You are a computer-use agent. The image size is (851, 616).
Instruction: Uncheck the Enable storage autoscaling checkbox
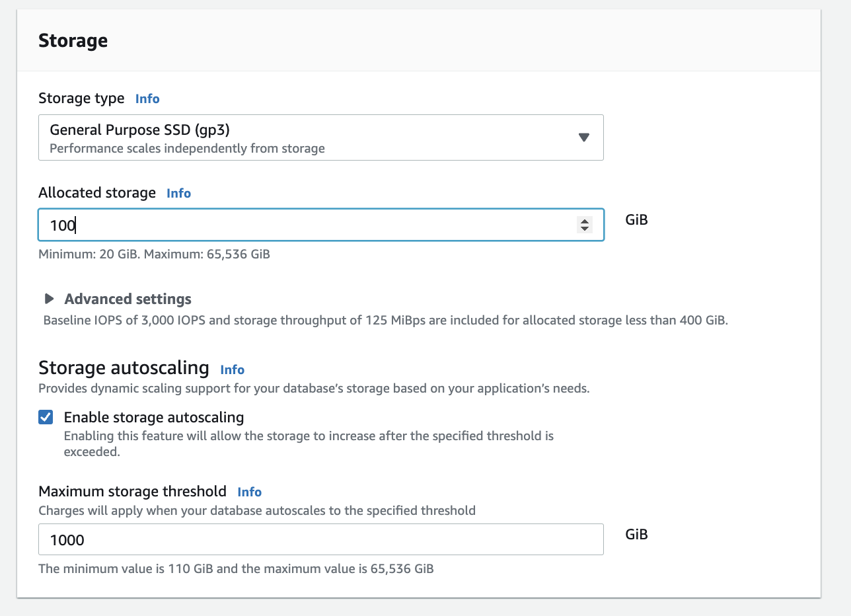point(46,418)
